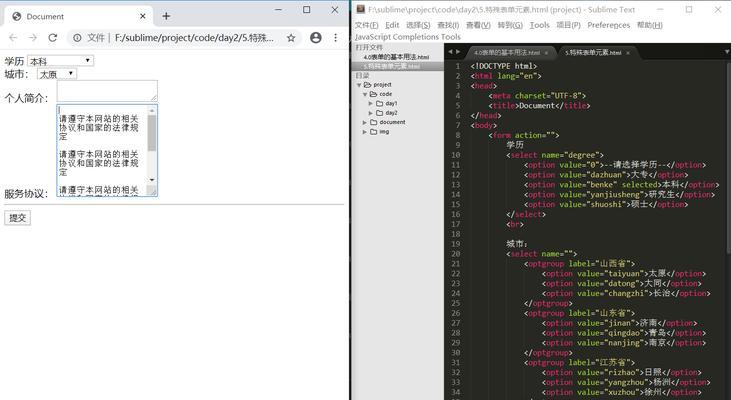Click the code folder icon
731x400 pixels.
[373, 94]
